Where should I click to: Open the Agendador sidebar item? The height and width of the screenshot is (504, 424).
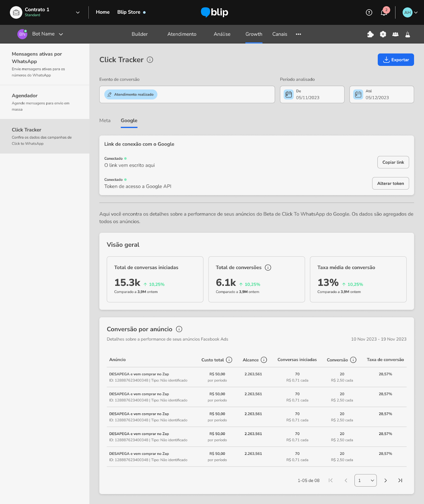coord(45,102)
